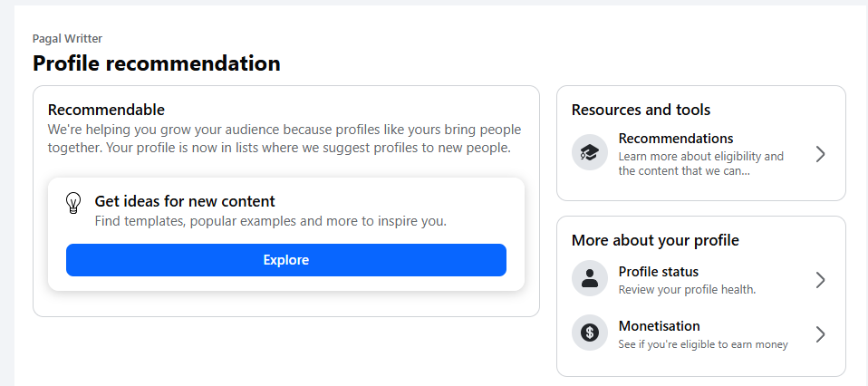This screenshot has width=868, height=386.
Task: Click the person icon for Profile status
Action: [590, 279]
